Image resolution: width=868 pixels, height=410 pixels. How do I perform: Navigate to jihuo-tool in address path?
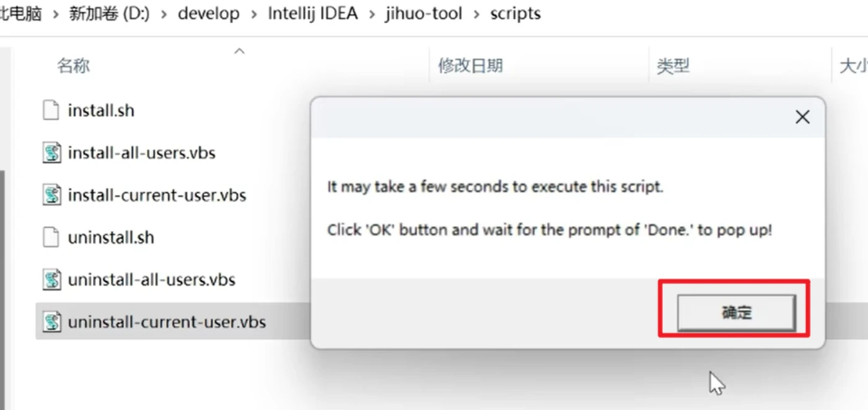[x=424, y=14]
